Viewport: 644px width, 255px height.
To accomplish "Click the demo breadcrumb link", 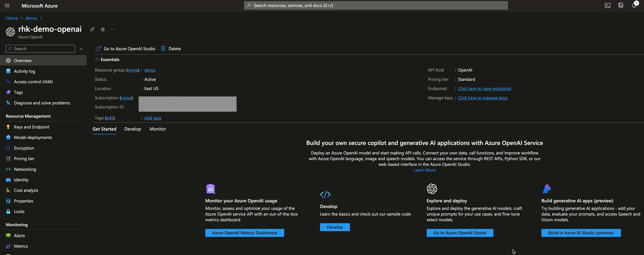I will pos(31,18).
